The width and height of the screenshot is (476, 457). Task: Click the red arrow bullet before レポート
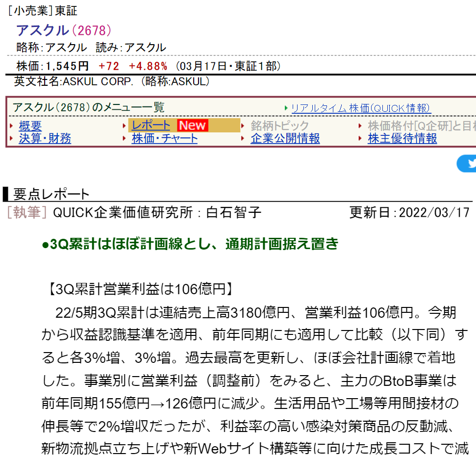[x=124, y=126]
